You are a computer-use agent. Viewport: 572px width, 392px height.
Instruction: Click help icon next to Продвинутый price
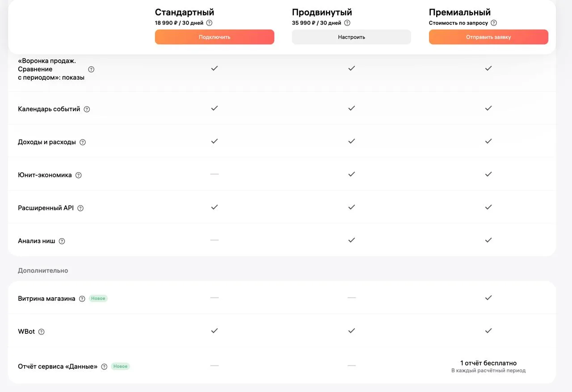point(347,23)
